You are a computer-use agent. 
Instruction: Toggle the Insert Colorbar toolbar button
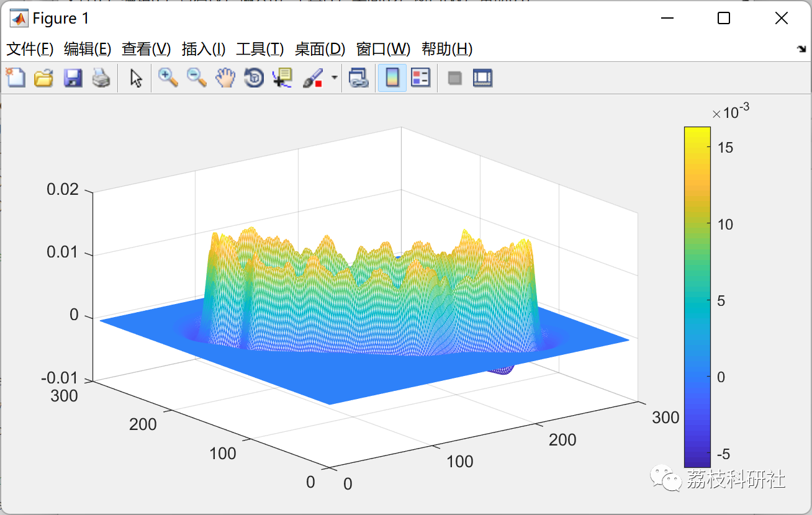click(392, 78)
